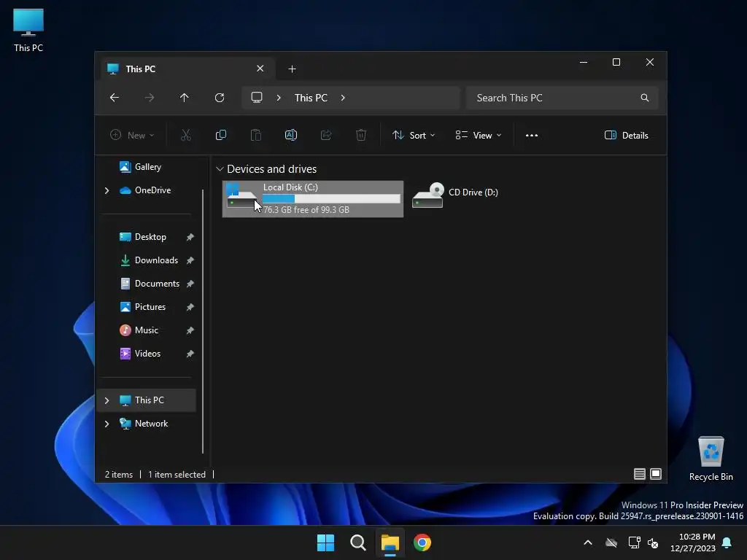The height and width of the screenshot is (560, 747).
Task: Open the See more ellipsis menu
Action: [x=532, y=135]
